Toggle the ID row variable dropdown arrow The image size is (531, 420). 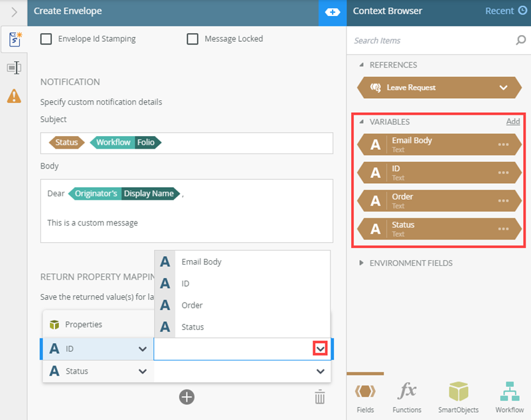(321, 348)
